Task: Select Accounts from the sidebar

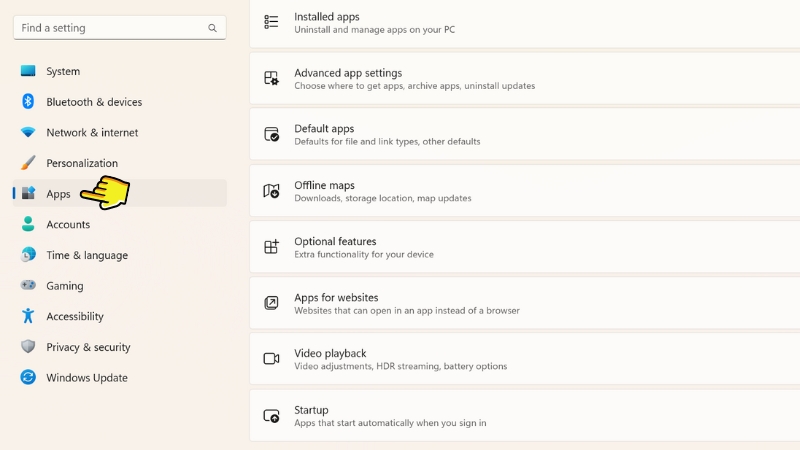Action: (68, 224)
